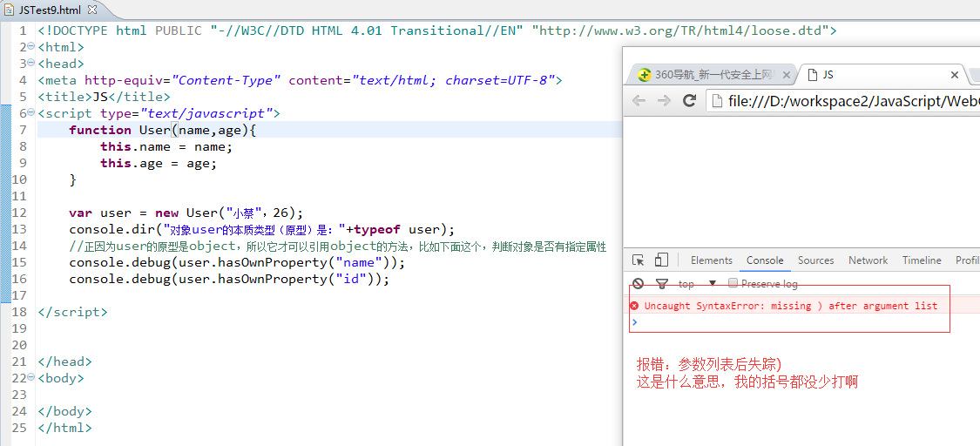
Task: Open the Network DevTools tab
Action: click(x=868, y=260)
